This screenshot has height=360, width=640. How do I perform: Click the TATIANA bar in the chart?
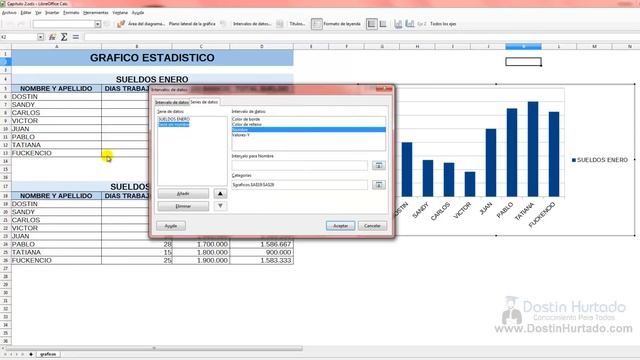click(533, 149)
